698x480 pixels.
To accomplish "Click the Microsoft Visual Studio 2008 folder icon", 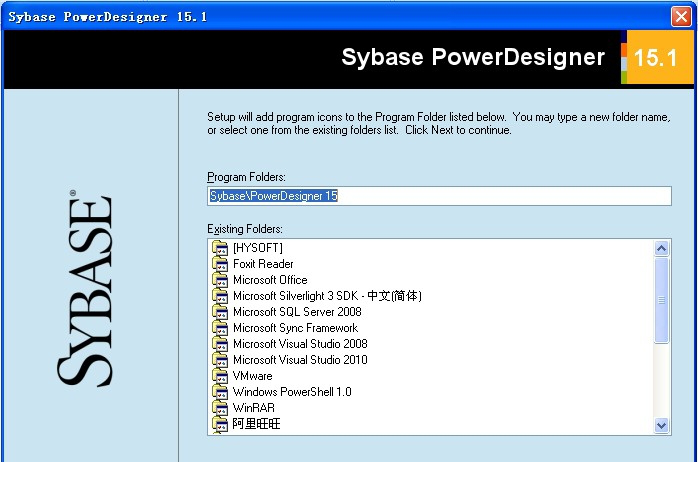I will click(220, 344).
